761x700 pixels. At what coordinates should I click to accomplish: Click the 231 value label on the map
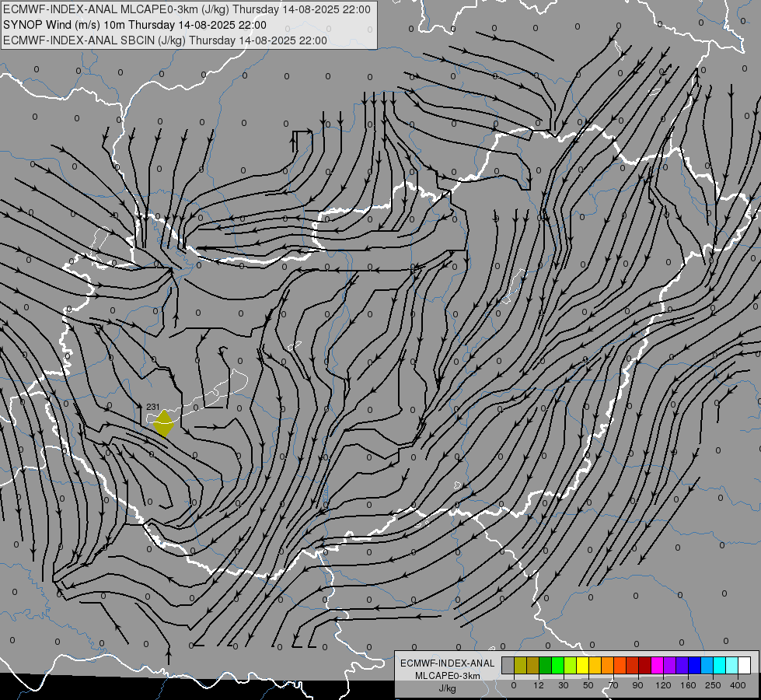[x=153, y=407]
